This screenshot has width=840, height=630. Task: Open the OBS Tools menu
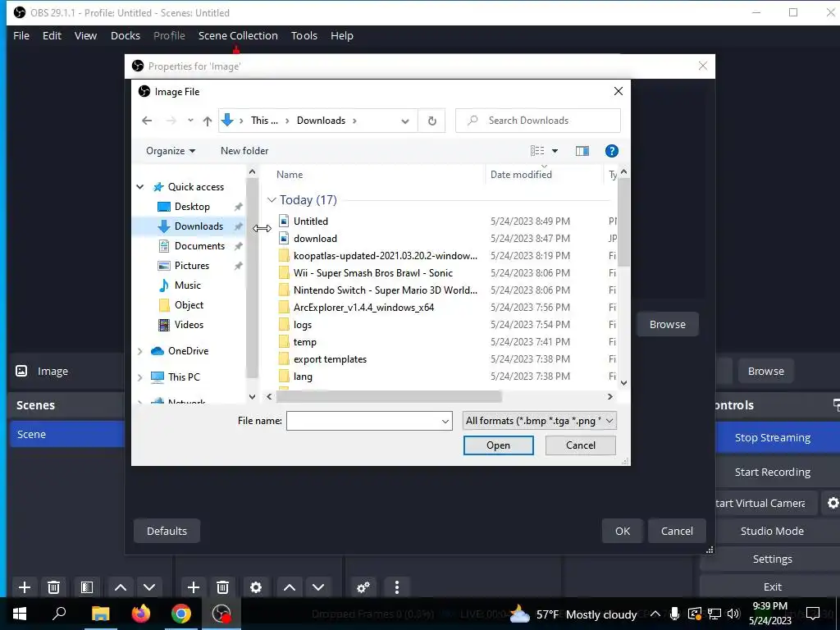click(304, 35)
